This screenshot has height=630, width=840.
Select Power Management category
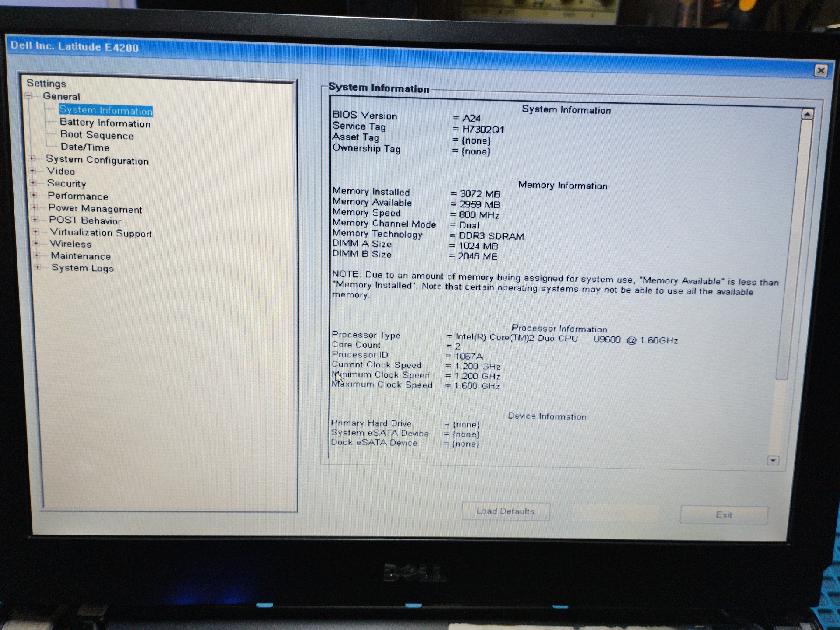[x=95, y=209]
